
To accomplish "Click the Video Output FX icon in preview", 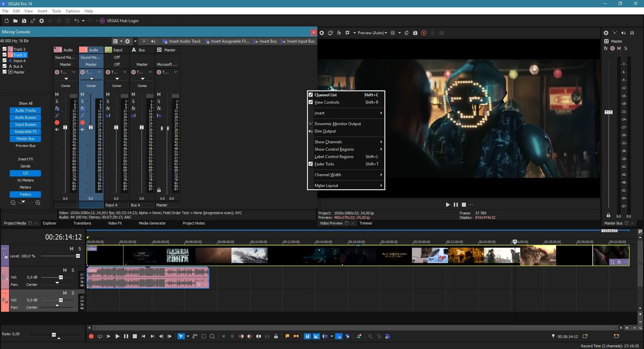I will (339, 33).
